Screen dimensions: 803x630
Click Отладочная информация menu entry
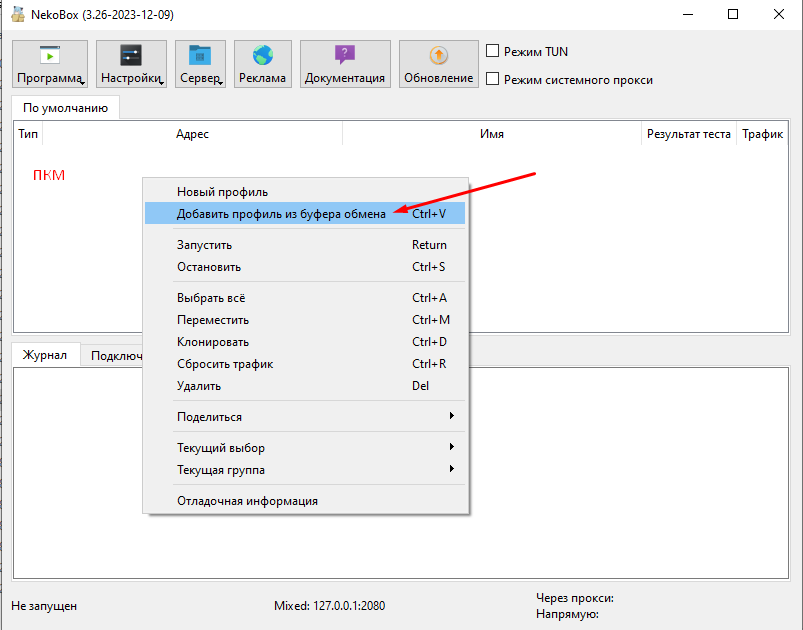click(x=247, y=501)
